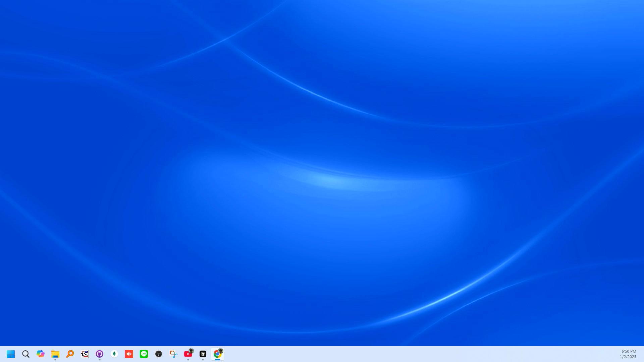This screenshot has width=644, height=362.
Task: Launch MongoDB Compass from the taskbar
Action: coord(114,354)
